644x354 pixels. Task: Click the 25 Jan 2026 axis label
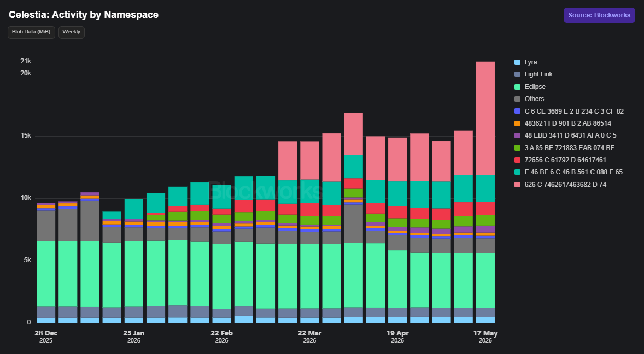[x=134, y=337]
